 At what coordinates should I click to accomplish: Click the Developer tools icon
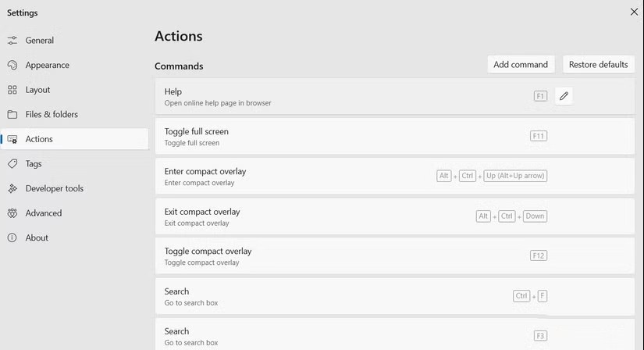(x=12, y=188)
